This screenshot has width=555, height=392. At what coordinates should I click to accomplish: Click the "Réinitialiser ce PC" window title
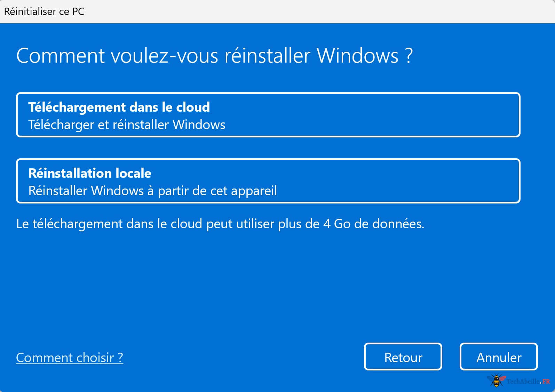[x=44, y=11]
